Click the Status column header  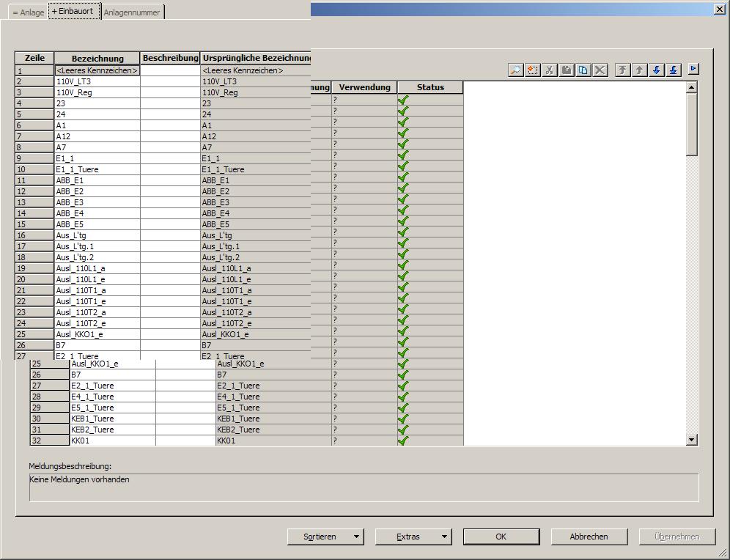pyautogui.click(x=431, y=87)
